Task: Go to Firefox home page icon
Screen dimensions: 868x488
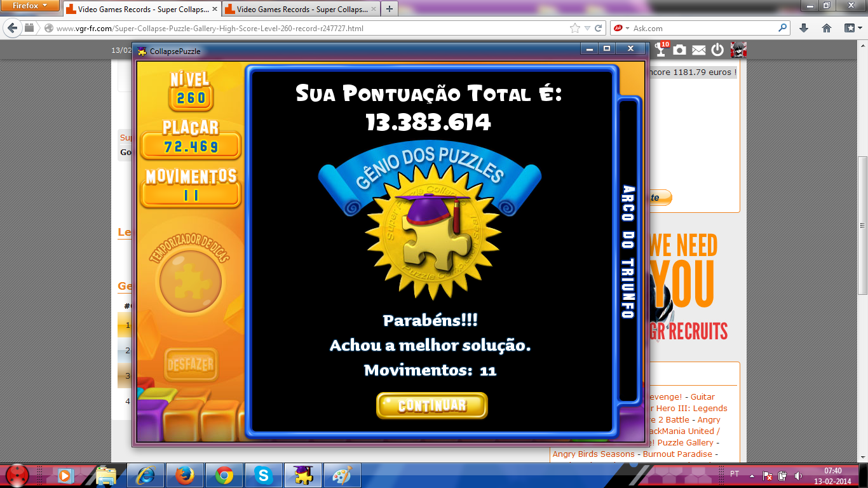Action: point(827,28)
